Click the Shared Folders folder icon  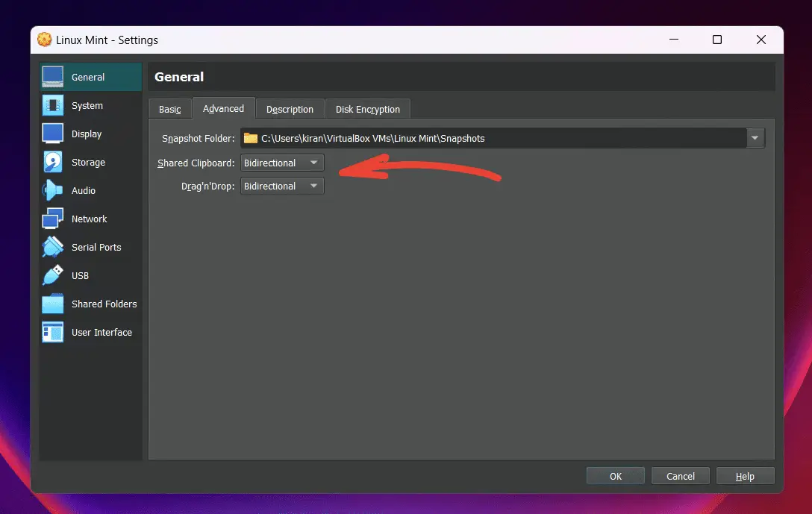click(x=52, y=304)
